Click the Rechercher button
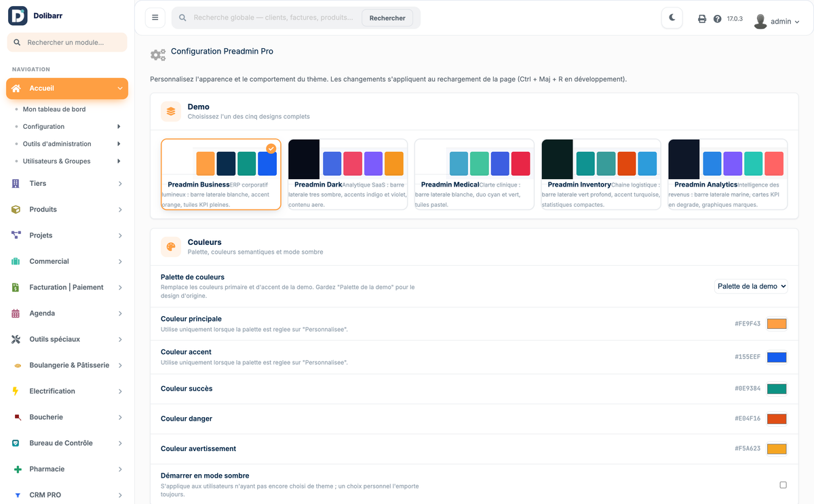 click(x=387, y=18)
